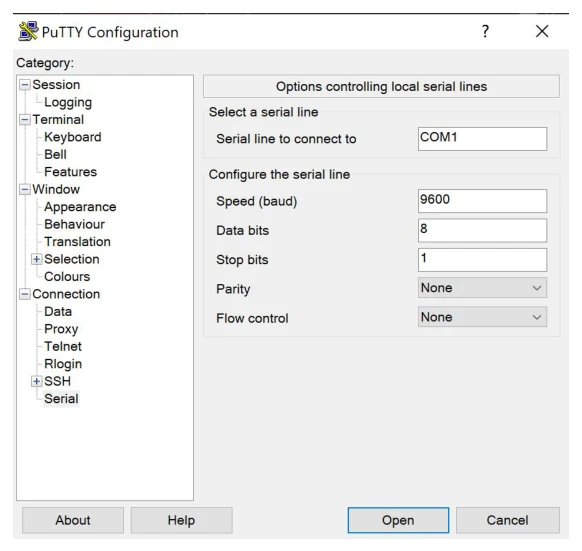Open Translation settings category

coord(78,242)
